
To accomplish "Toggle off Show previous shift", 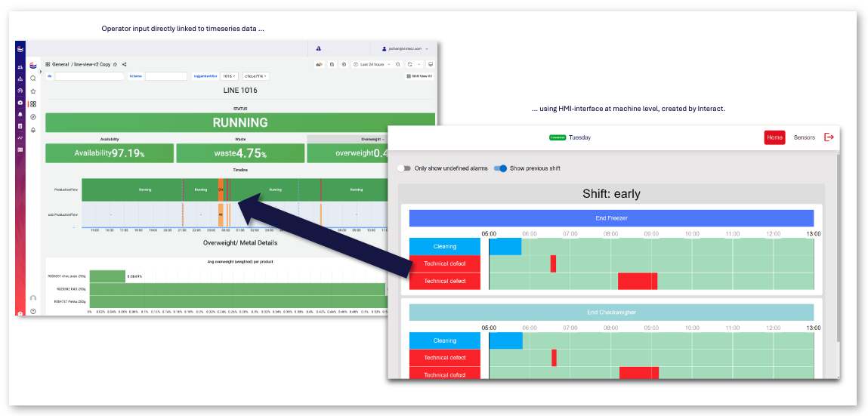I will click(x=500, y=168).
